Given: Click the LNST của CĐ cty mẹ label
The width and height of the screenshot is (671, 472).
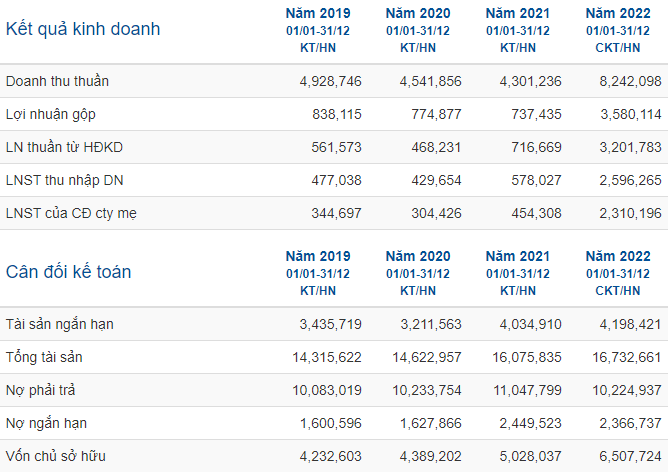Looking at the screenshot, I should point(71,214).
